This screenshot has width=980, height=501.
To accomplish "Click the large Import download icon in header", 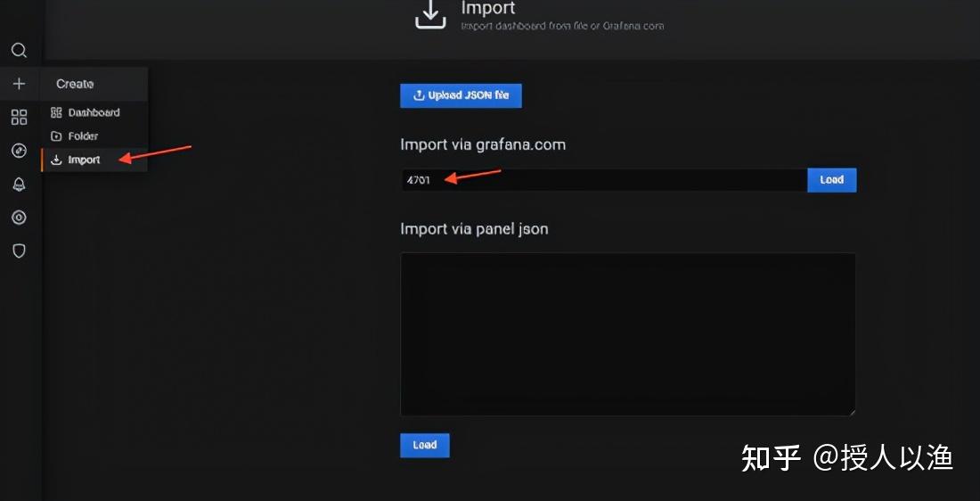I will coord(430,15).
